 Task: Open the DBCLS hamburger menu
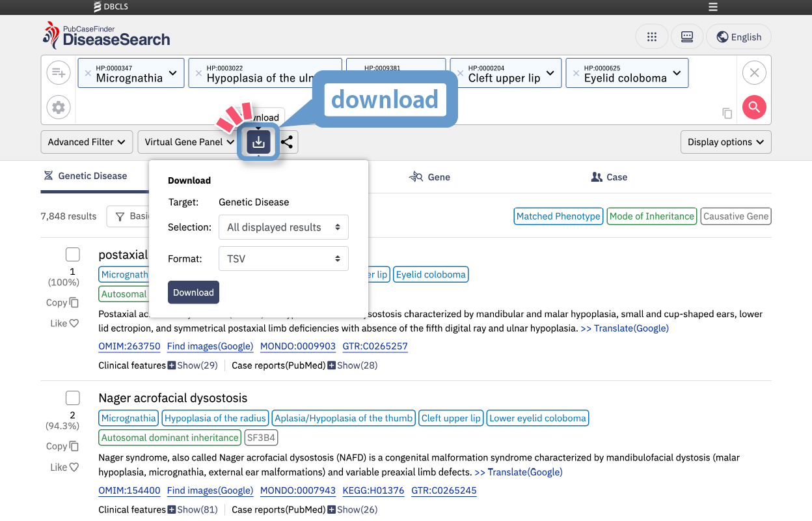click(713, 7)
